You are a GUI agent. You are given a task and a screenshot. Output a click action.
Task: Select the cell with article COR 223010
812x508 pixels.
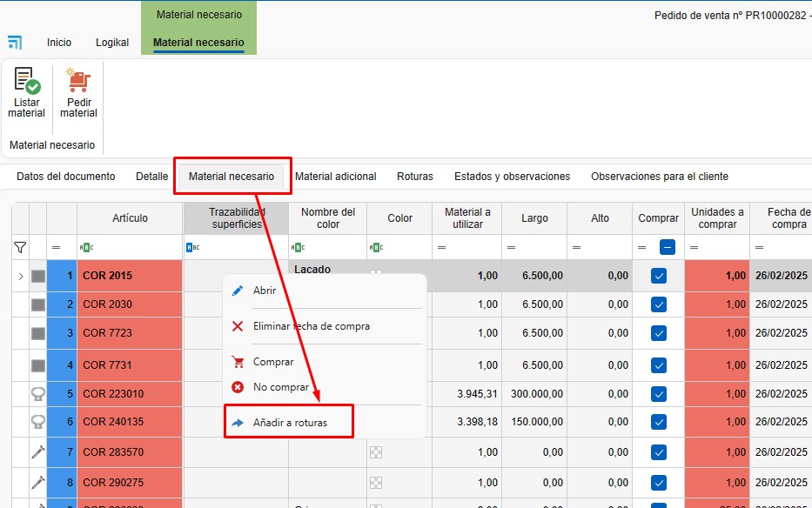click(130, 394)
